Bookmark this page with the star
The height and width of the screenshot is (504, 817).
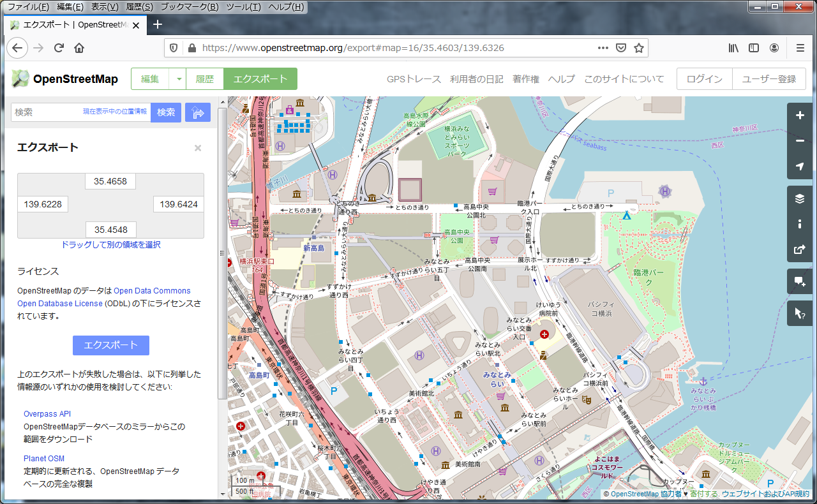coord(638,48)
